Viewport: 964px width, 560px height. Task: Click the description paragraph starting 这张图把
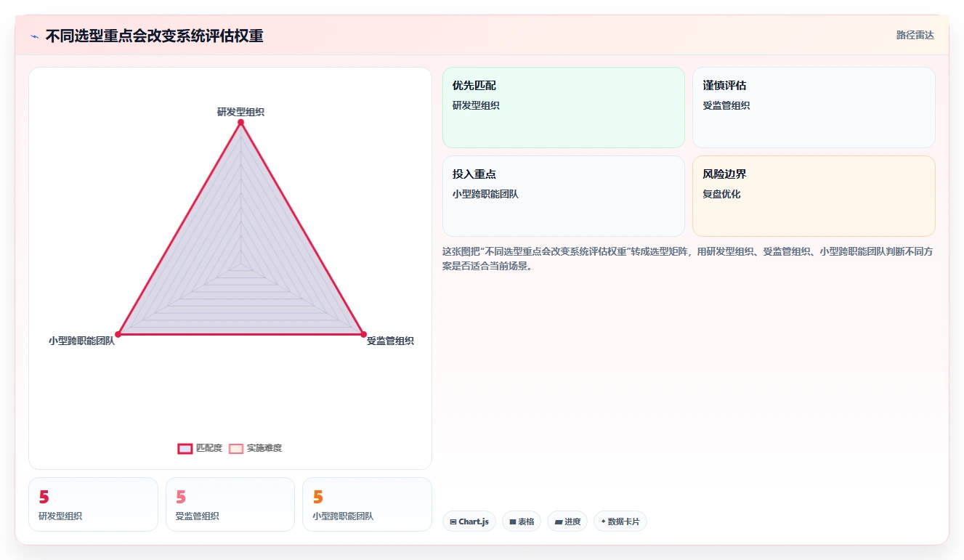pos(688,259)
